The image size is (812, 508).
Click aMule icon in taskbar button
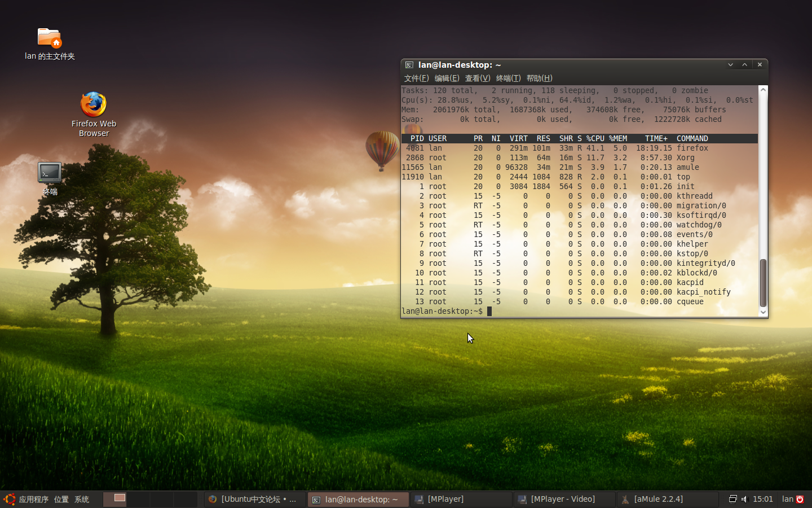(625, 499)
